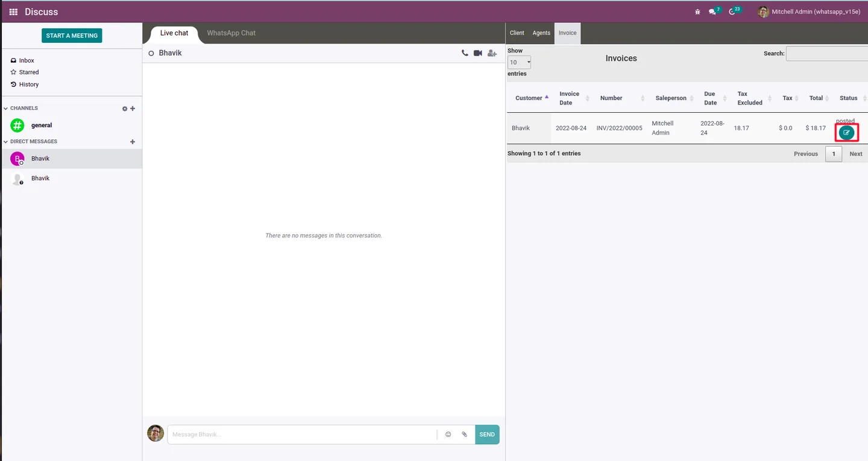
Task: Open the apps grid menu
Action: [x=13, y=12]
